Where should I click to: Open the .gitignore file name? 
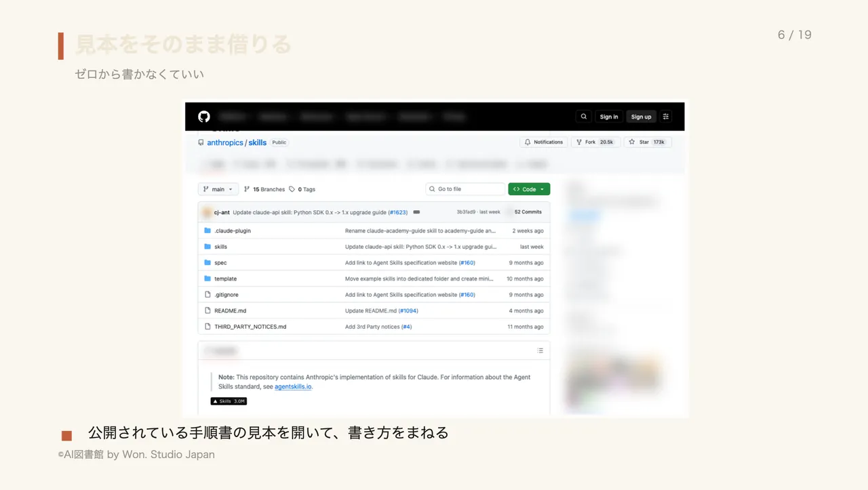226,295
